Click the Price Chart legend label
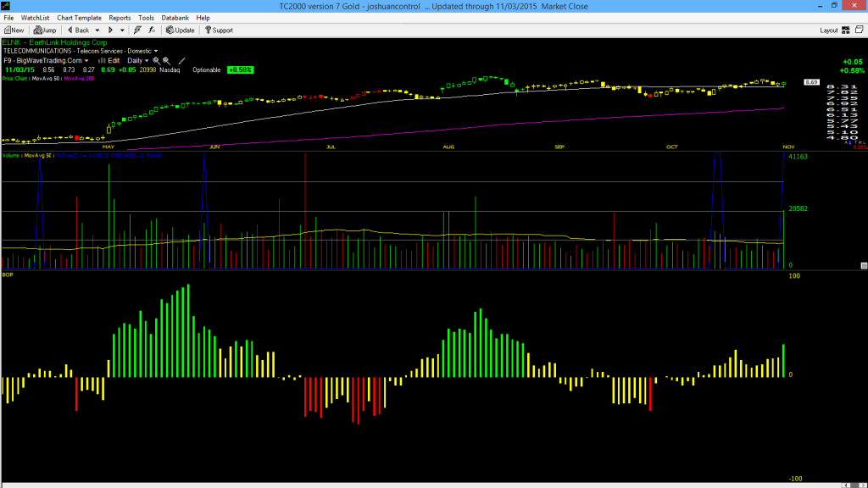Screen dimensions: 868x488 (x=15, y=79)
